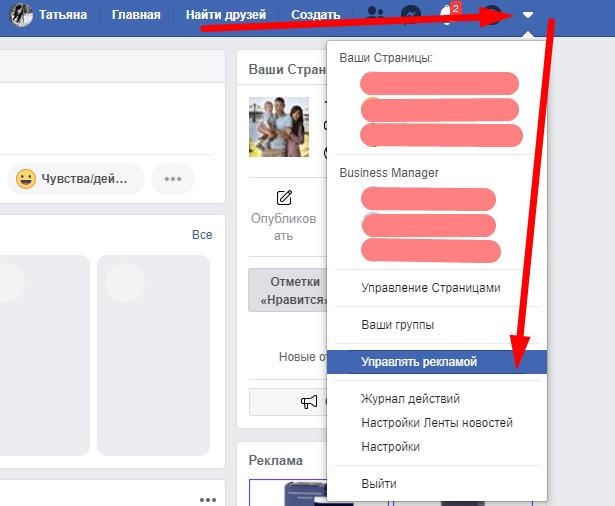Screen dimensions: 615x506
Task: Click the Реклама section heading
Action: coord(275,460)
